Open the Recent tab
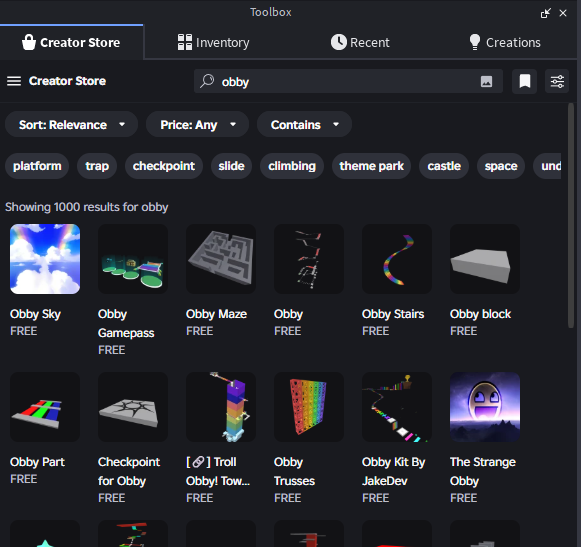581x547 pixels. (360, 42)
